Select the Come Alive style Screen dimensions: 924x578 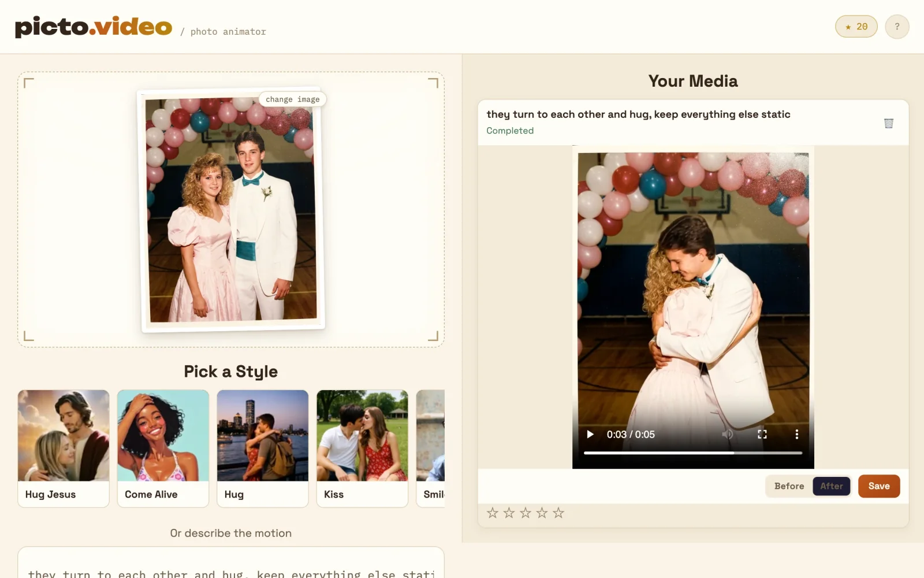[x=163, y=449]
